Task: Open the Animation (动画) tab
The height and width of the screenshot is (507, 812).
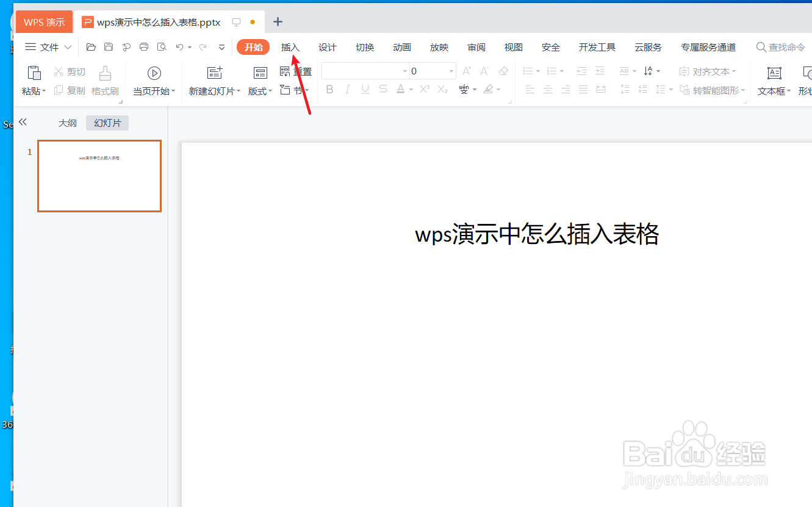Action: [x=402, y=47]
